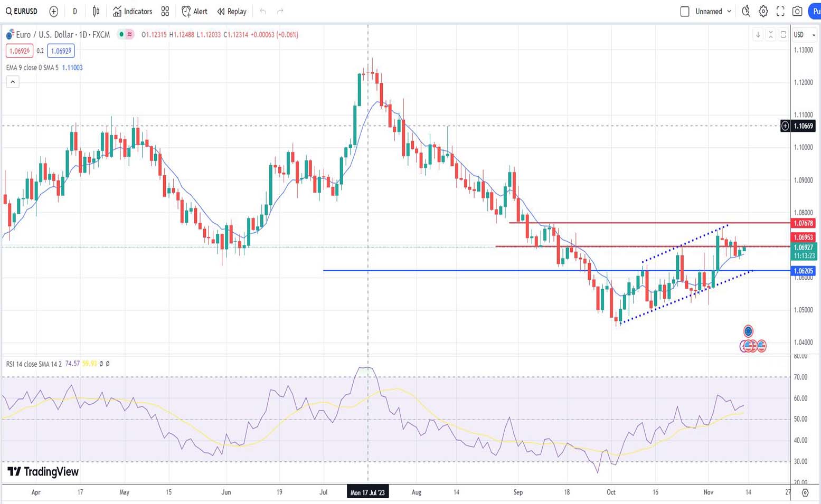Collapse the indicator legend with the chevron
The image size is (821, 504).
[x=13, y=82]
